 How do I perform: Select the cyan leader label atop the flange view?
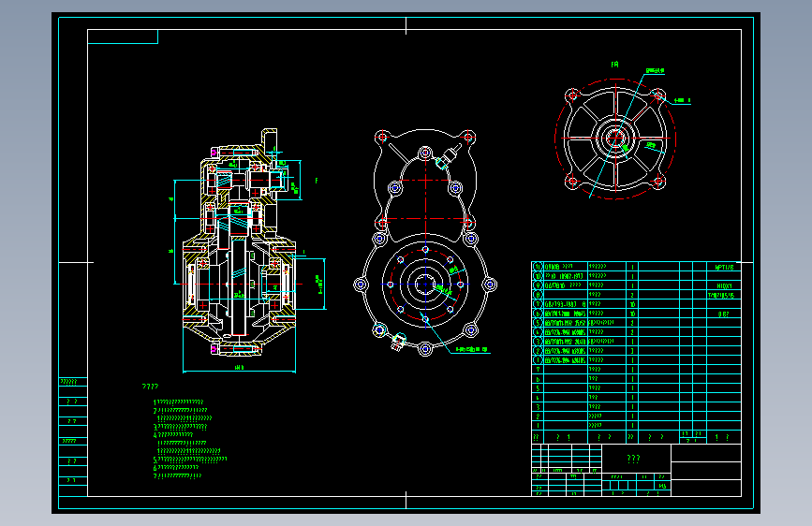(655, 70)
